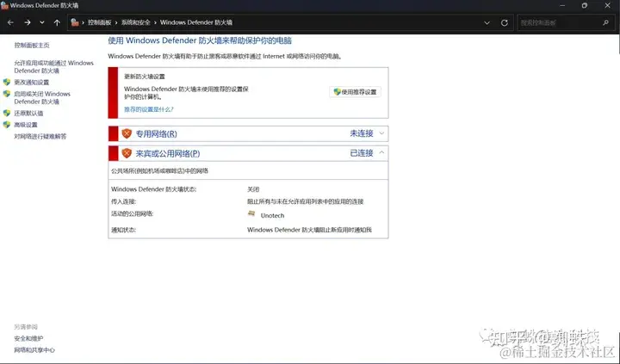Click the red shield icon for 来宾或公用网络
This screenshot has width=620, height=364.
[x=127, y=153]
